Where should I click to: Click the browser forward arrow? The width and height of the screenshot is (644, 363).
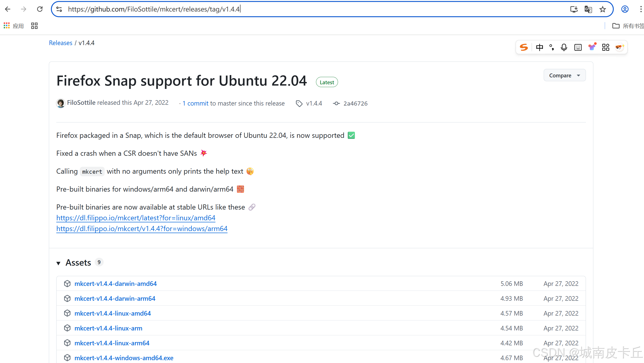[24, 9]
